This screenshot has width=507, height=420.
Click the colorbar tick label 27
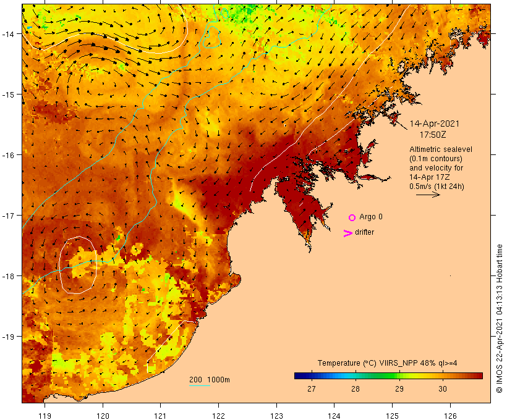(312, 388)
